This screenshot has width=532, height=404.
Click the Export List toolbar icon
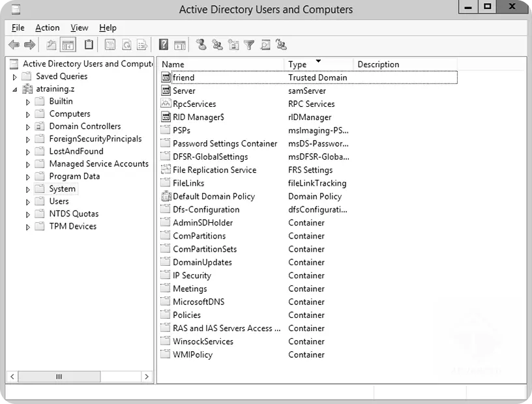142,44
